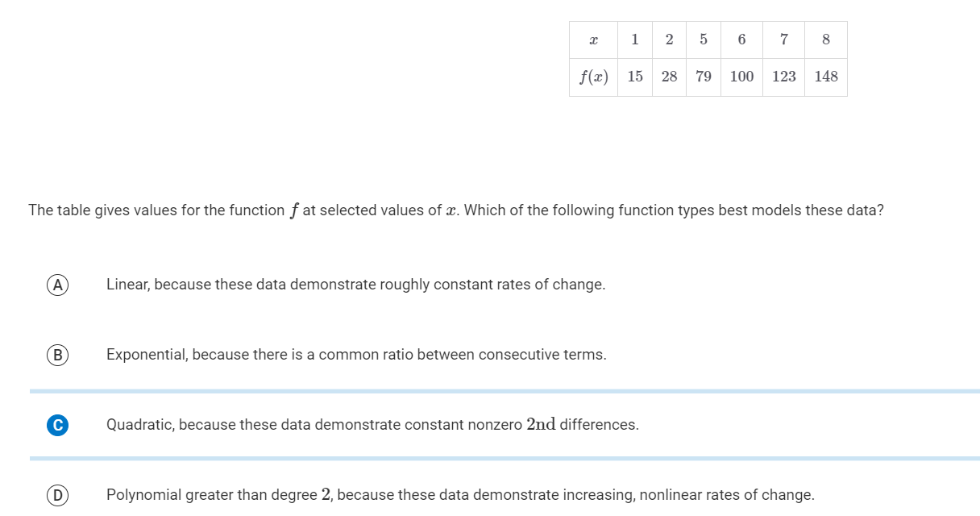This screenshot has height=516, width=980.
Task: Click the table cell showing 79
Action: click(x=703, y=77)
